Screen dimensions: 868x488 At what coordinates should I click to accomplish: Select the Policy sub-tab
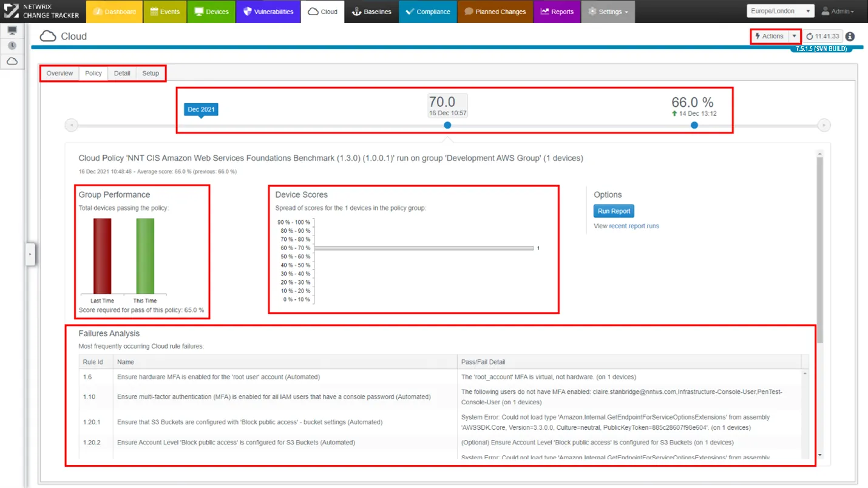tap(93, 73)
